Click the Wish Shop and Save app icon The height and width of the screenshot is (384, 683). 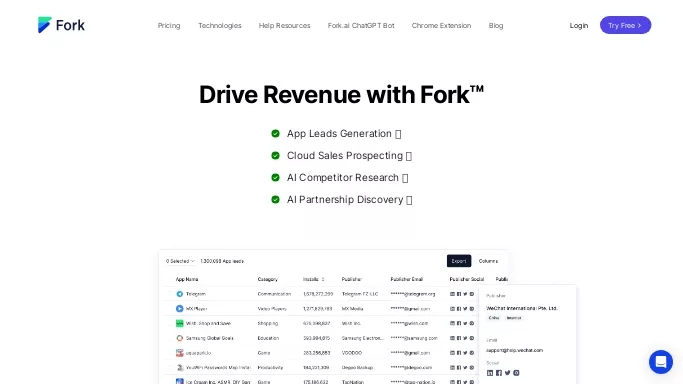click(x=179, y=323)
